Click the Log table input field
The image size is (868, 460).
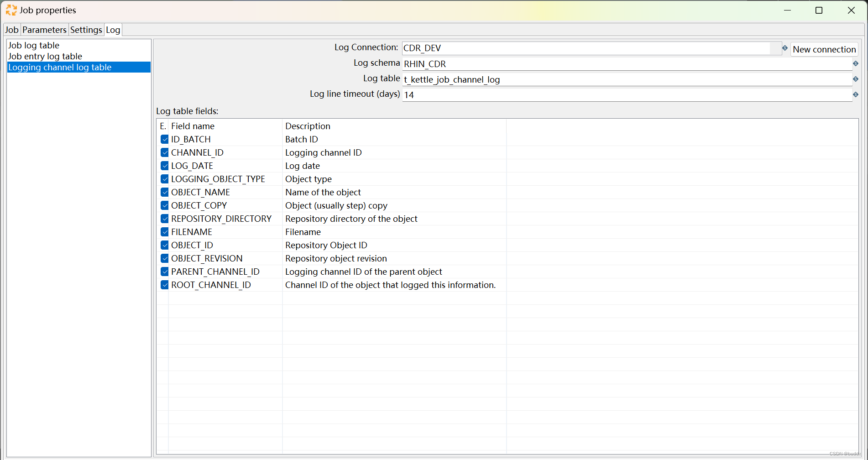627,79
